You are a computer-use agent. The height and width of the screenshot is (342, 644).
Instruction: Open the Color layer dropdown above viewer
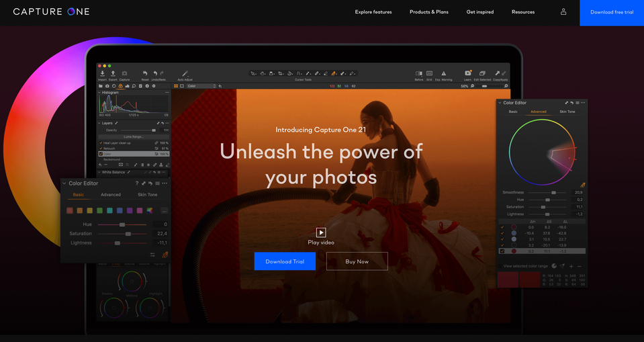(201, 86)
